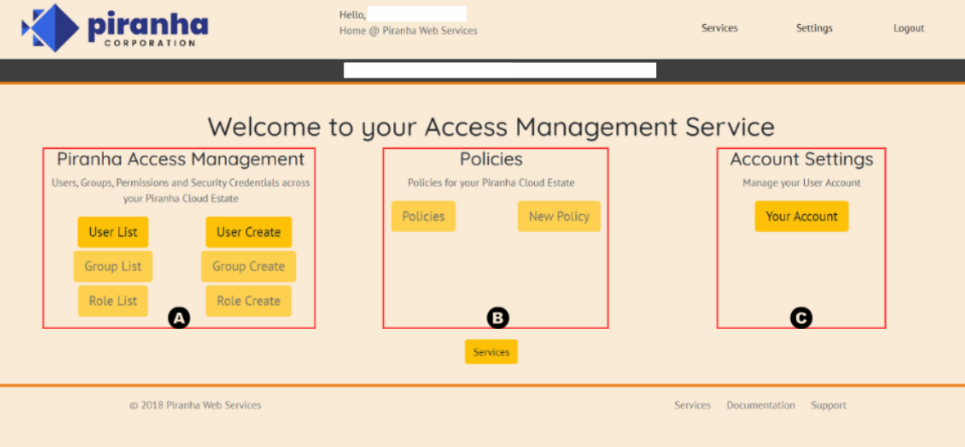
Task: Log out using the Logout link
Action: 908,28
